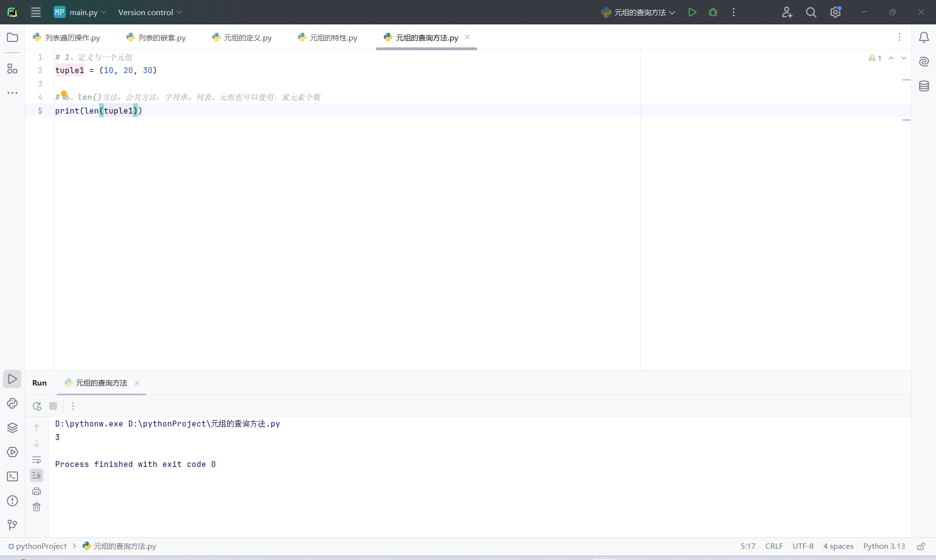Toggle soft-wrap in the run console
The width and height of the screenshot is (936, 560).
click(x=37, y=460)
